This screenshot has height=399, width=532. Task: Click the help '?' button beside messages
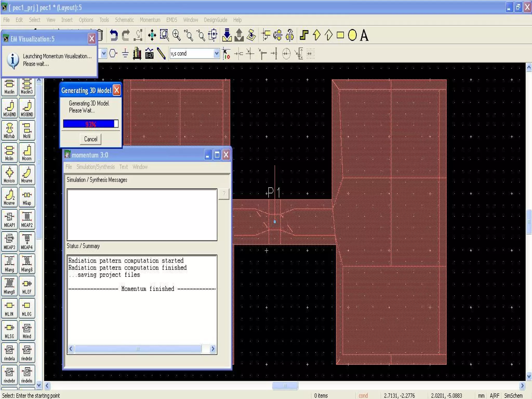tap(224, 194)
